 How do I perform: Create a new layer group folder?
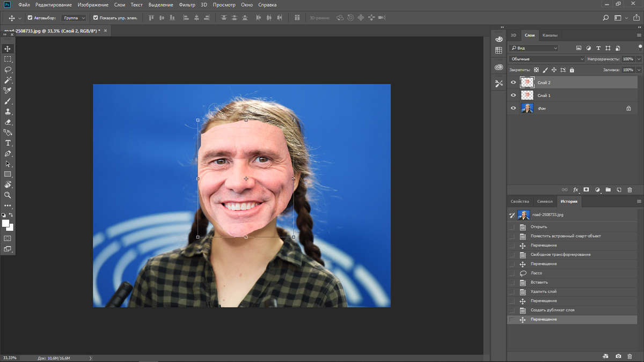pos(608,190)
